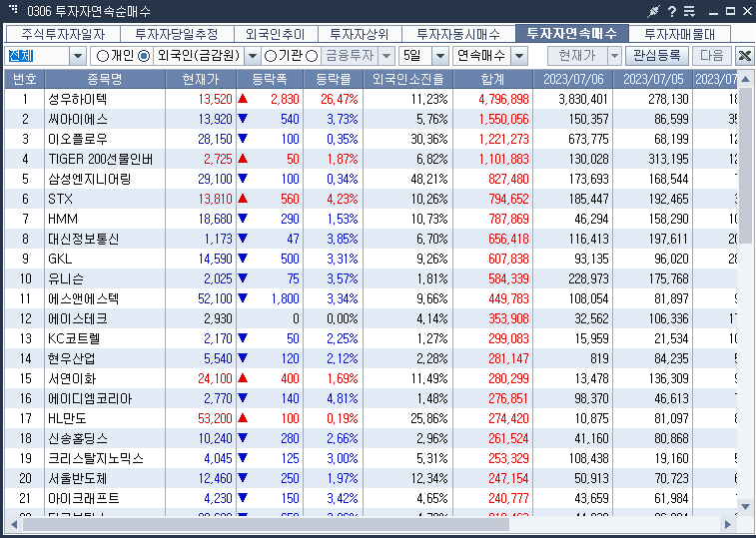The image size is (756, 538).
Task: Select stock 에스앤에스텍 in list
Action: tap(83, 298)
